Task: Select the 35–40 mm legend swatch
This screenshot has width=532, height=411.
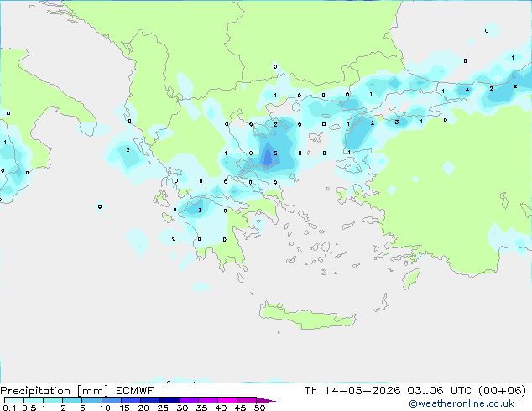Action: tap(207, 400)
